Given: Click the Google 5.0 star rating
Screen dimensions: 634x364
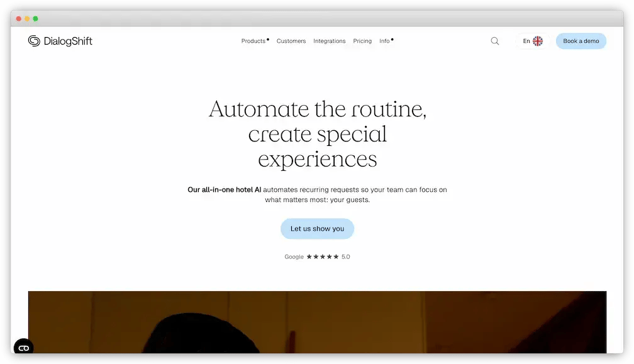Looking at the screenshot, I should coord(317,256).
